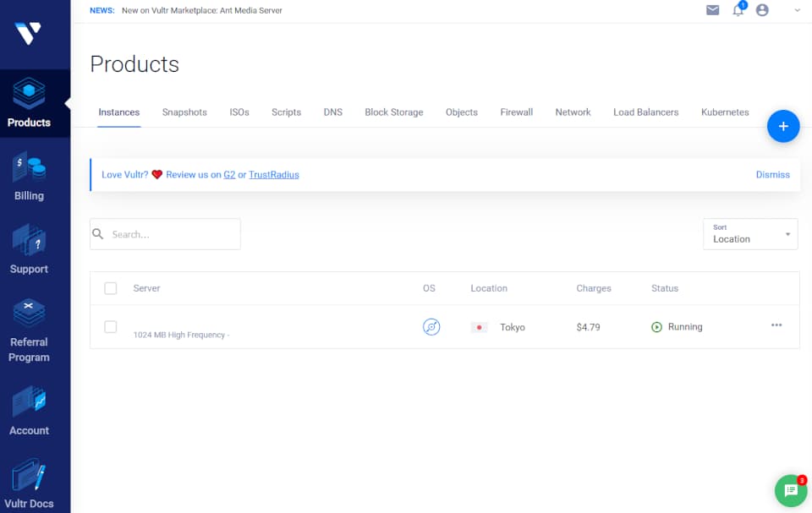Screen dimensions: 812x513
Task: Click the blue plus deploy button
Action: [x=783, y=126]
